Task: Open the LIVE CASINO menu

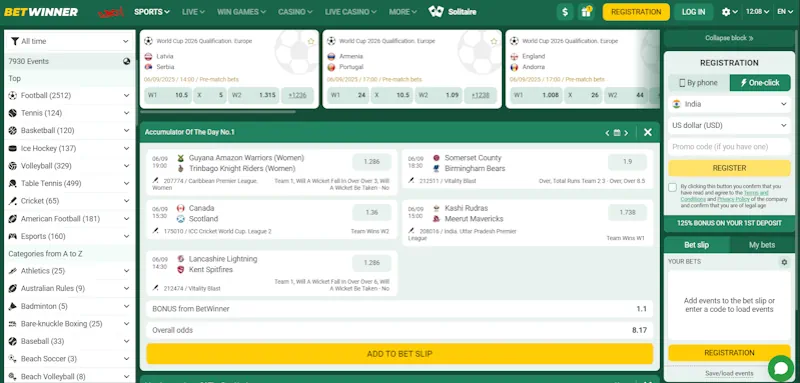Action: coord(351,12)
